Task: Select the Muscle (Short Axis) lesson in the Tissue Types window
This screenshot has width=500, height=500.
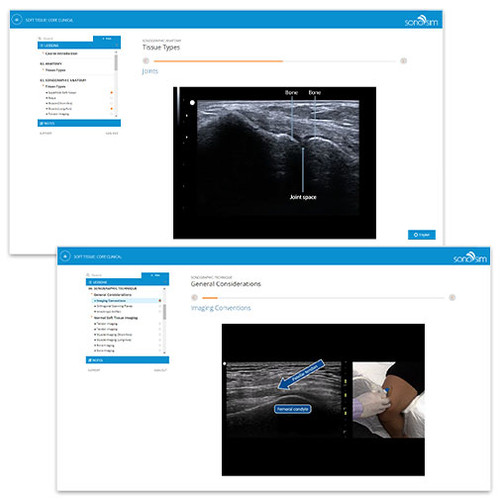Action: (60, 103)
